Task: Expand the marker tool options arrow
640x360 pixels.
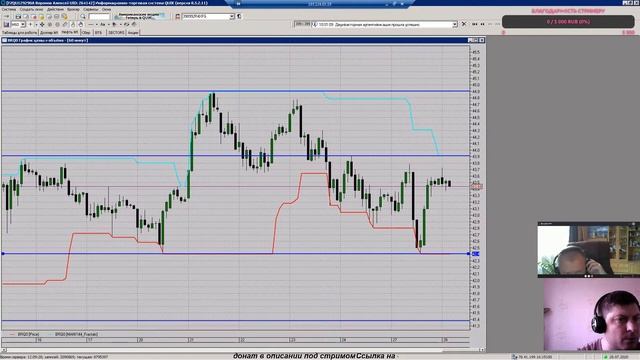Action: pyautogui.click(x=120, y=24)
